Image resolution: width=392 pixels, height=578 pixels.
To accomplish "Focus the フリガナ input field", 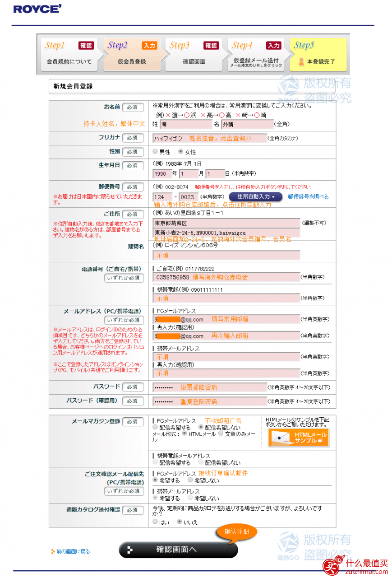I will pyautogui.click(x=210, y=138).
